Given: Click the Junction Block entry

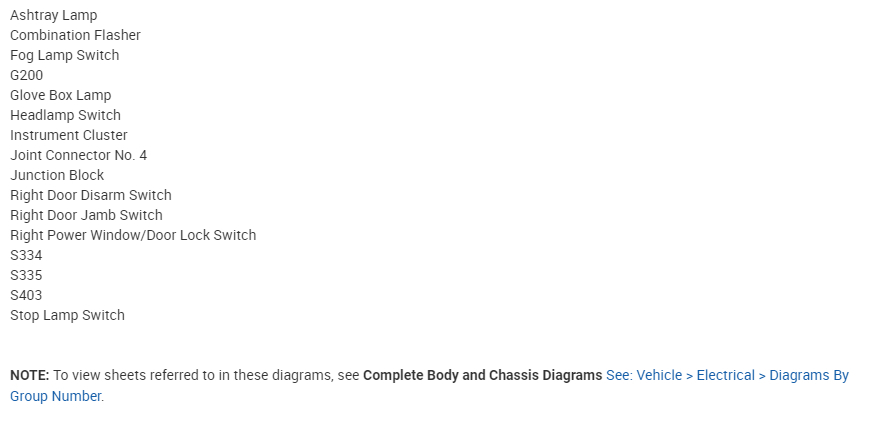Looking at the screenshot, I should click(x=57, y=176).
